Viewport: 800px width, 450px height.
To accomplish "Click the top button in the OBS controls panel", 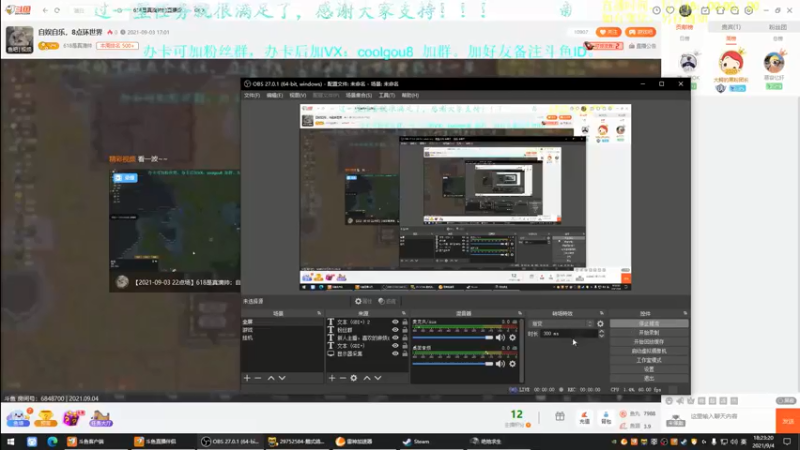I will coord(649,323).
